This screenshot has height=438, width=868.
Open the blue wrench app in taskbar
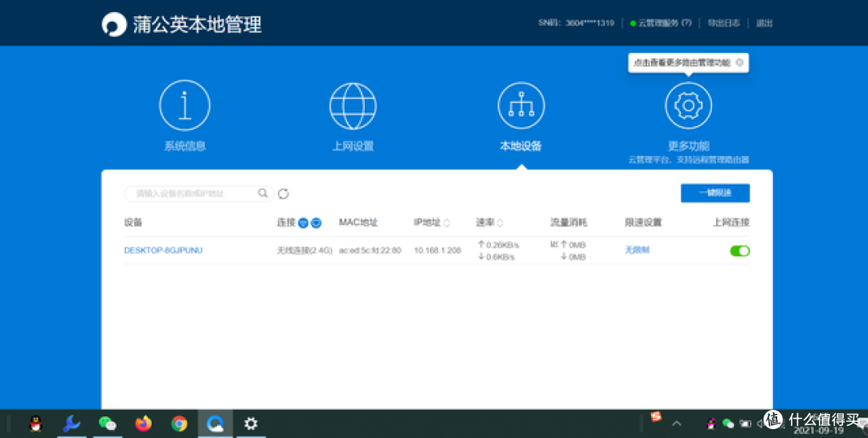pyautogui.click(x=72, y=424)
